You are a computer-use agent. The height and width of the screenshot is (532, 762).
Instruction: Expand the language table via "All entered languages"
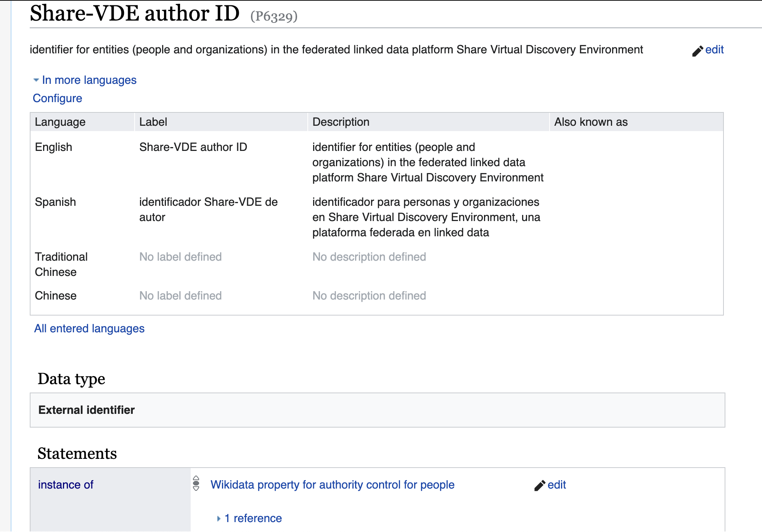[89, 328]
